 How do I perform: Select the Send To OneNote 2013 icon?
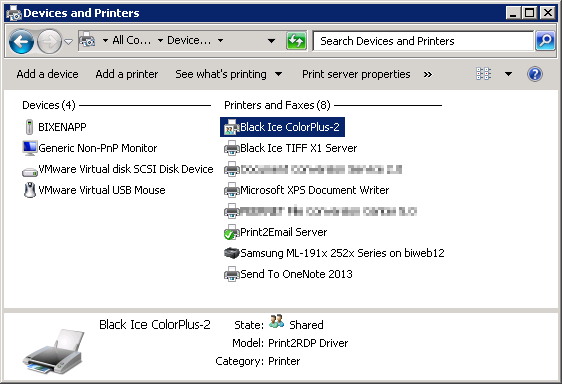pos(232,274)
